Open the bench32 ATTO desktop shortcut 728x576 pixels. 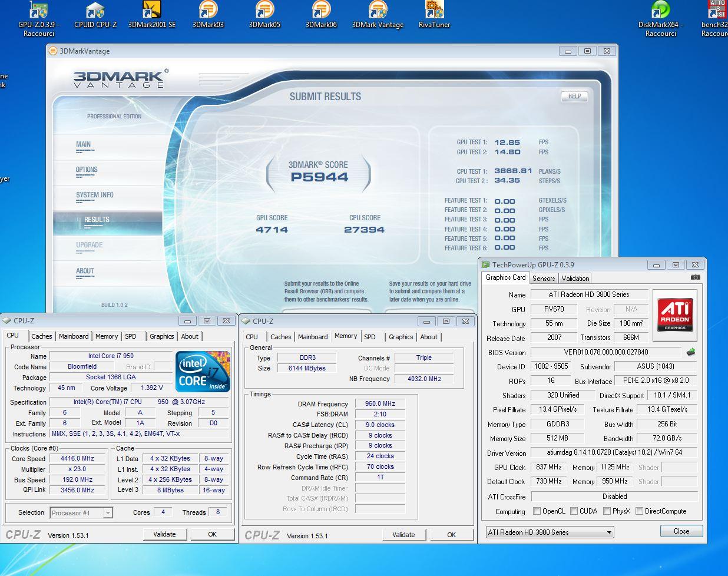715,19
